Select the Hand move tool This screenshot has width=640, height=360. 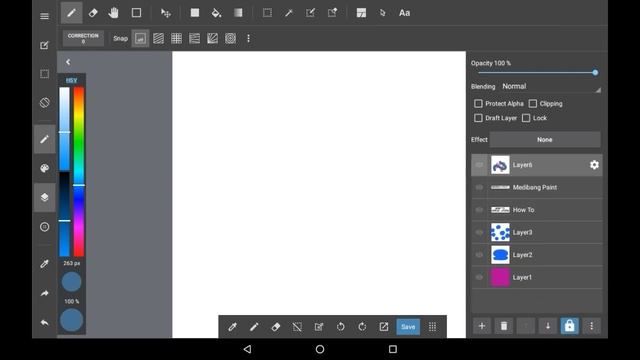pos(113,13)
